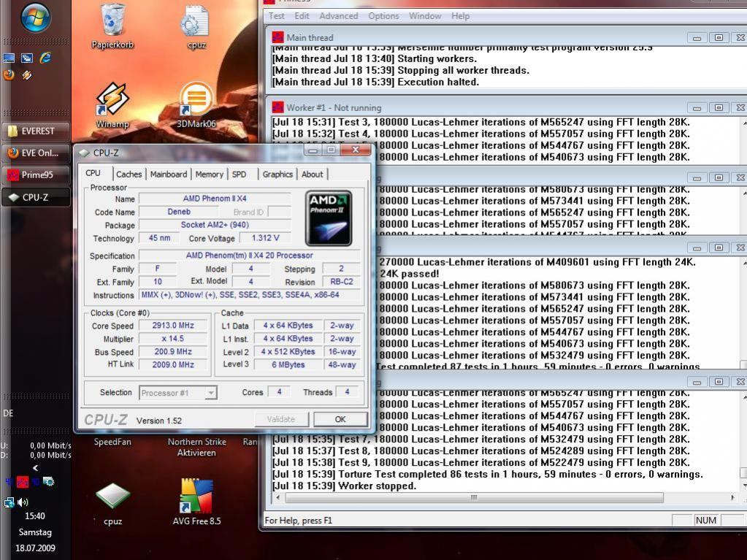Open the Memory tab in CPU-Z

pyautogui.click(x=209, y=174)
